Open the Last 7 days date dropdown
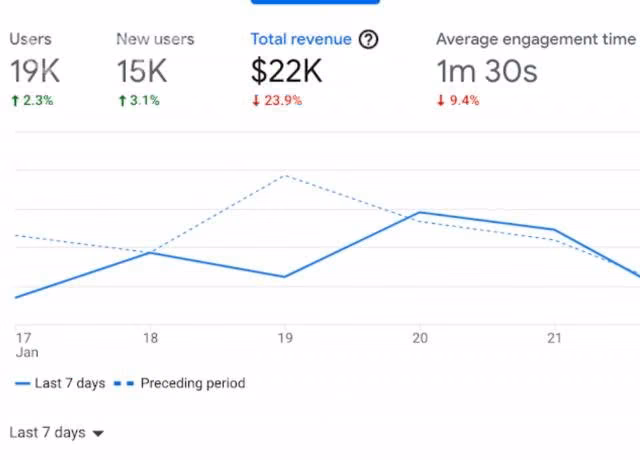640x460 pixels. [56, 433]
